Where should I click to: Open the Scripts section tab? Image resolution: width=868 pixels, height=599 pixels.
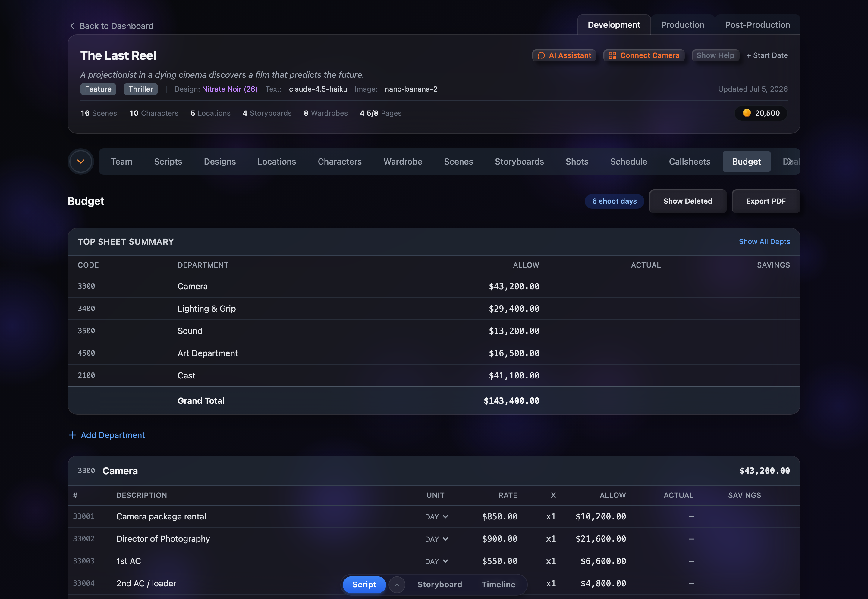168,162
